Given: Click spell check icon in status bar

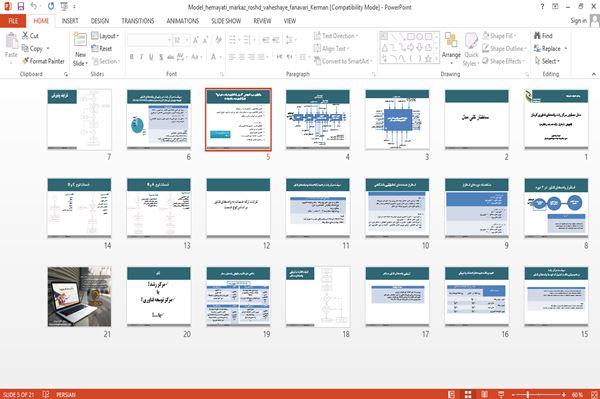Looking at the screenshot, I should coord(46,394).
